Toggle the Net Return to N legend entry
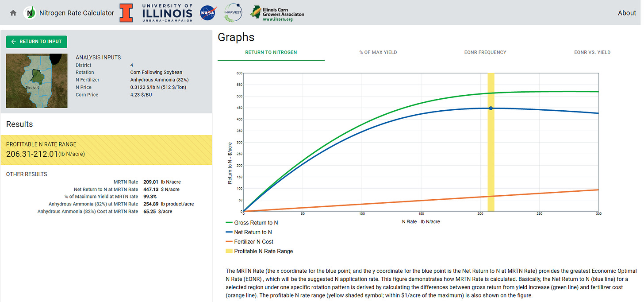644x302 pixels. click(249, 232)
